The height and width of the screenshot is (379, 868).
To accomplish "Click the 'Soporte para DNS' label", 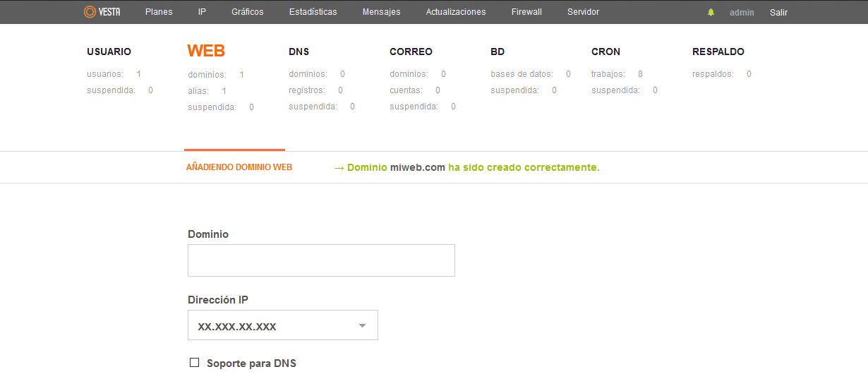I will pos(251,363).
